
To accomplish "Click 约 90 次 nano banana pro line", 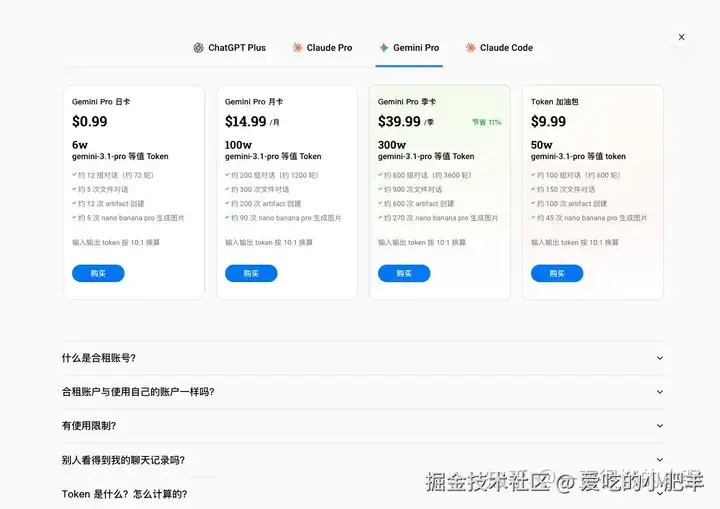I will pyautogui.click(x=283, y=218).
